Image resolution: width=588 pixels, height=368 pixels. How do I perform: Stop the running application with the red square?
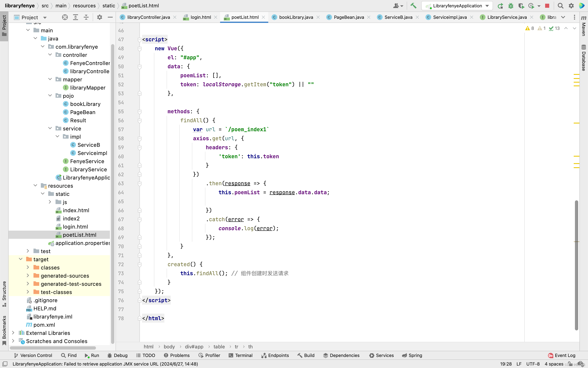point(547,6)
